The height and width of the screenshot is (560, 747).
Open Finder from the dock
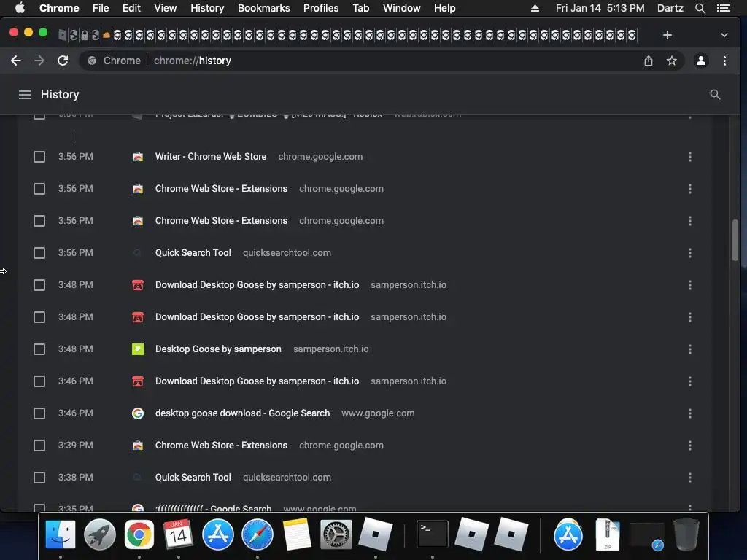click(61, 534)
